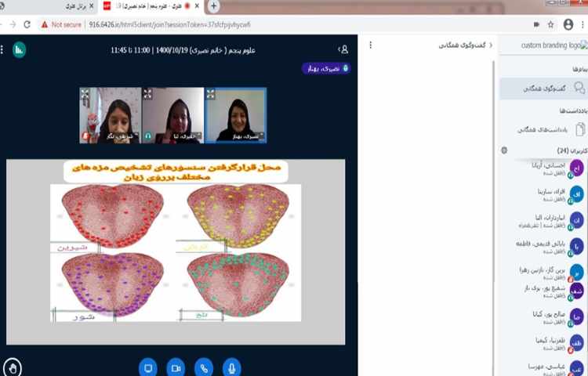
Task: Switch to the پرتال browser tab
Action: pos(49,6)
